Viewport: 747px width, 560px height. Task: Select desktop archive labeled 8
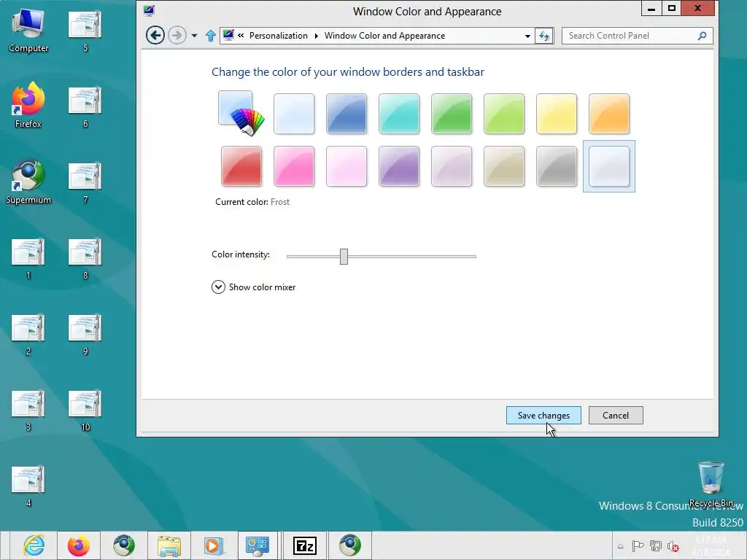85,258
